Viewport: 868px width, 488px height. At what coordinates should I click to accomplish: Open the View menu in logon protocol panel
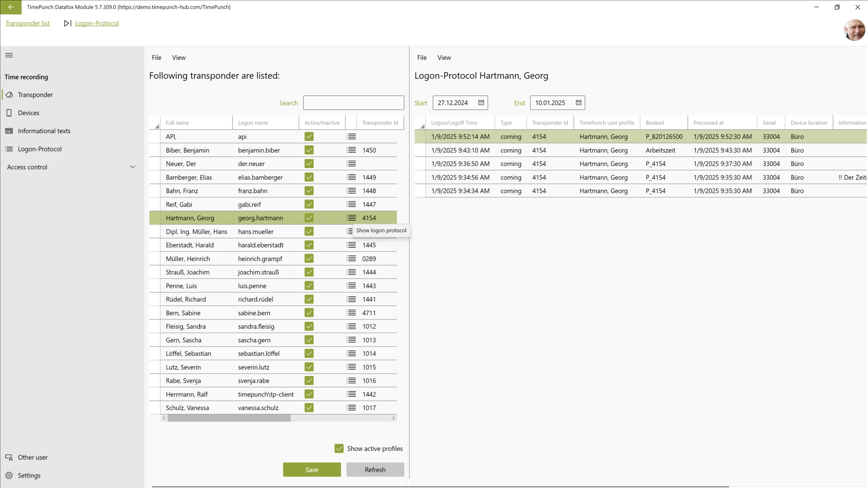pyautogui.click(x=444, y=57)
